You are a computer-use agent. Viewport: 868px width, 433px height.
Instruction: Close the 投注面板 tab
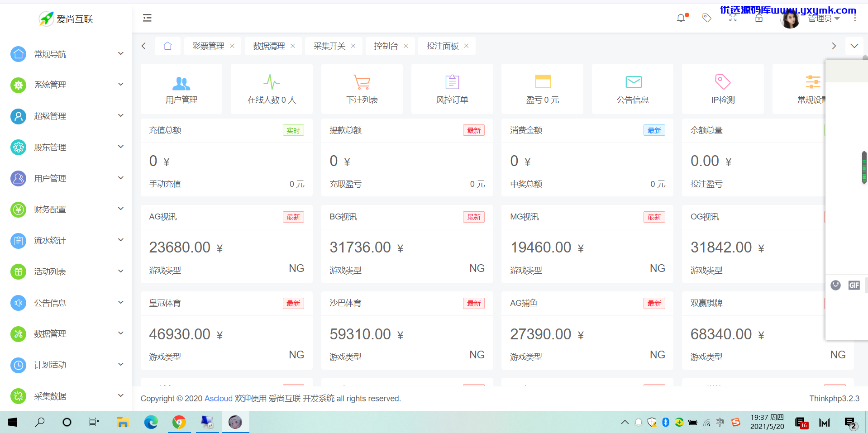(467, 46)
